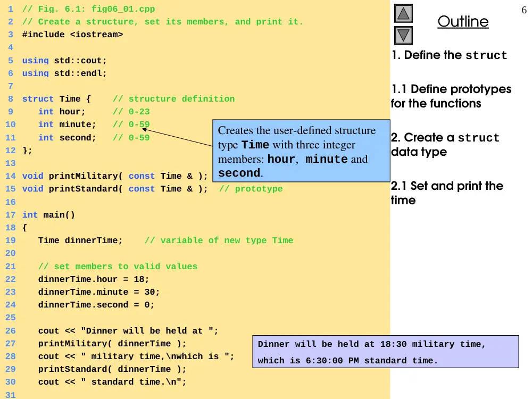Screen dimensions: 532x399
Task: Select outline item 1. Define the struct
Action: click(449, 55)
